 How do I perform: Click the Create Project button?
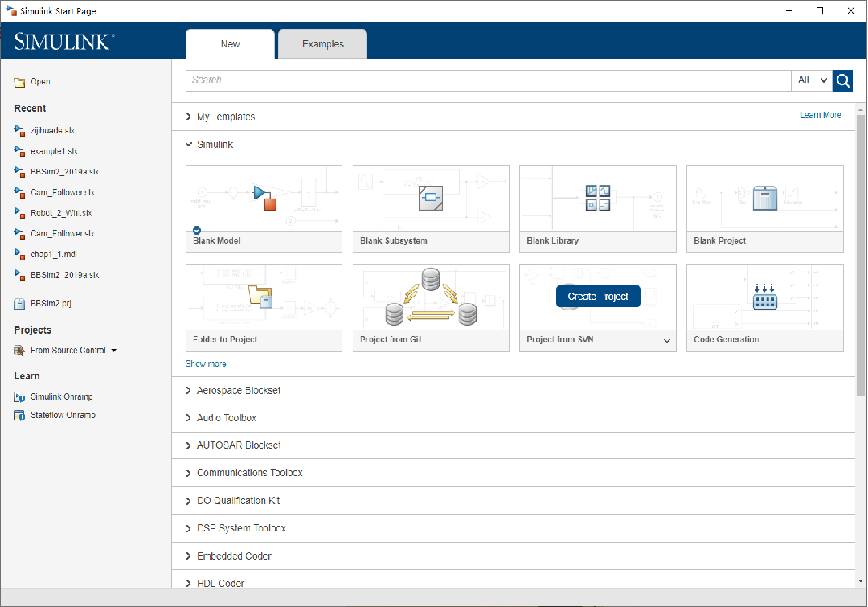pyautogui.click(x=598, y=297)
